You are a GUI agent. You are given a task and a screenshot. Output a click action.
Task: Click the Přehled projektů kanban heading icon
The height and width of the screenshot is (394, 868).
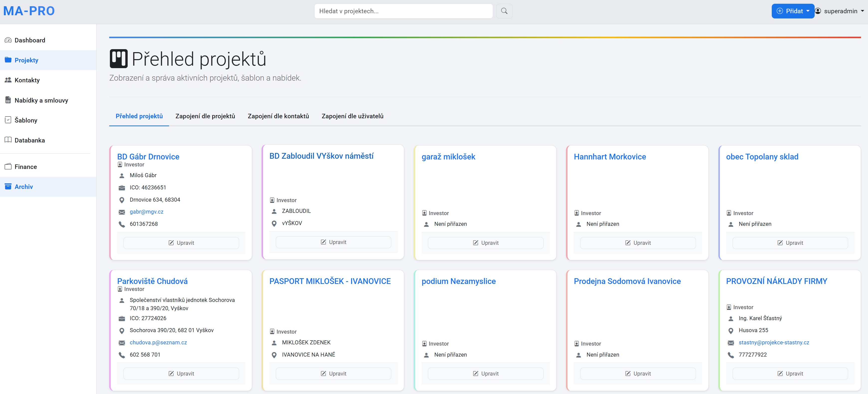tap(119, 59)
